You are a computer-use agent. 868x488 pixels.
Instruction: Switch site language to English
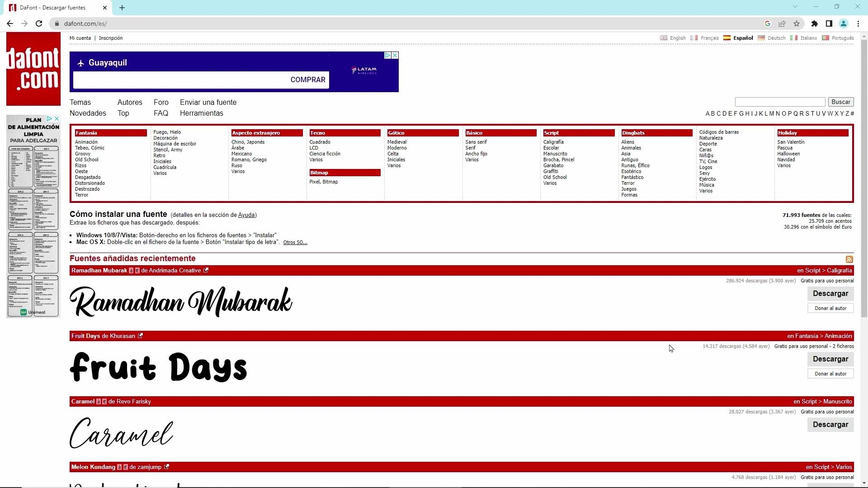[677, 38]
